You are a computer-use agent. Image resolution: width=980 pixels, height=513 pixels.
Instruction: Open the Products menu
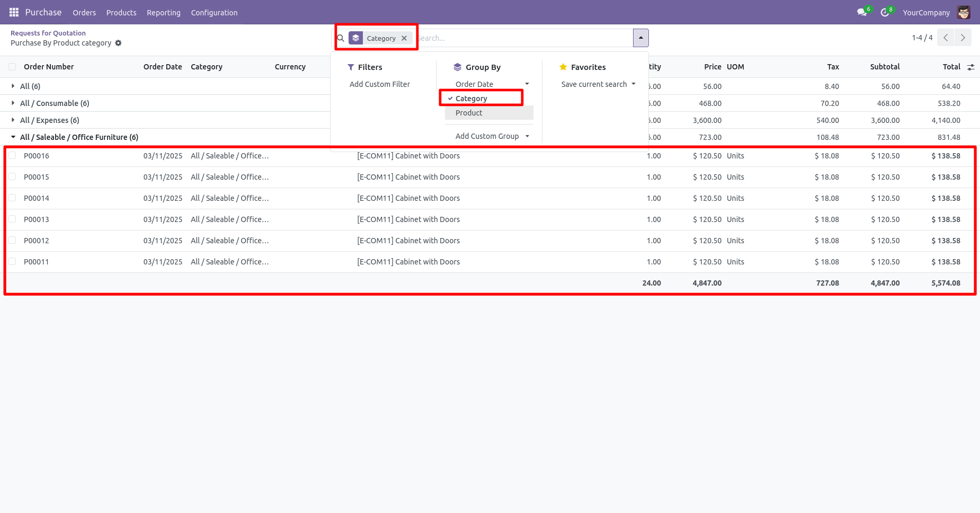[x=121, y=12]
